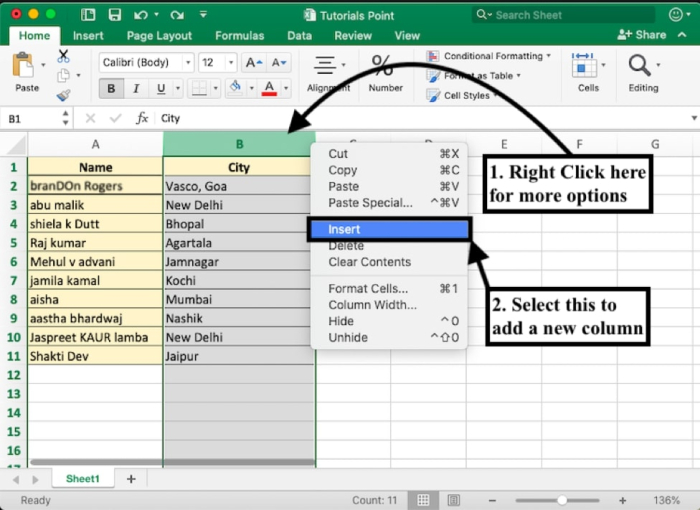Viewport: 700px width, 510px height.
Task: Open the Insert ribbon tab
Action: [x=88, y=36]
